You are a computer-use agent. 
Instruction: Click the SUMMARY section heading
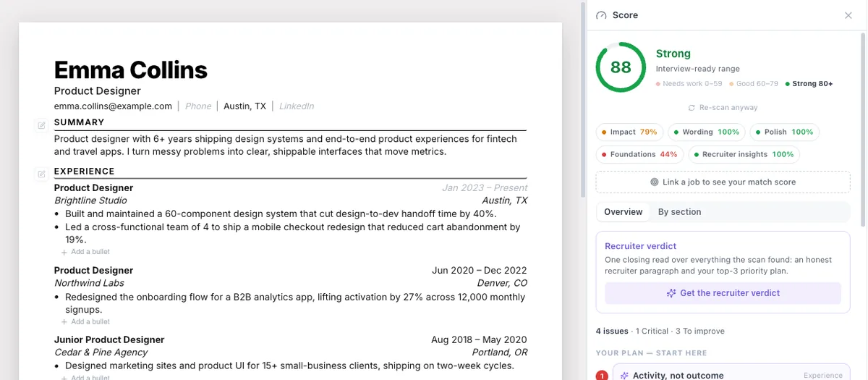pyautogui.click(x=79, y=122)
